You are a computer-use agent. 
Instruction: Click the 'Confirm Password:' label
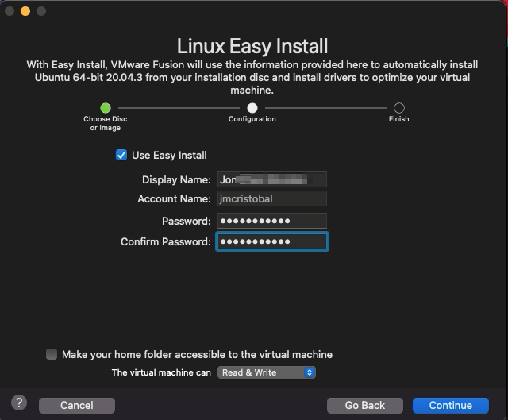pyautogui.click(x=166, y=242)
